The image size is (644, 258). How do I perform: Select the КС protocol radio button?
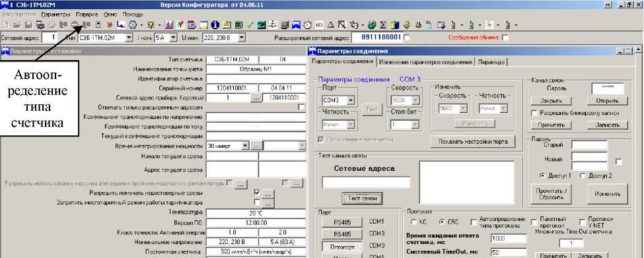pyautogui.click(x=414, y=222)
